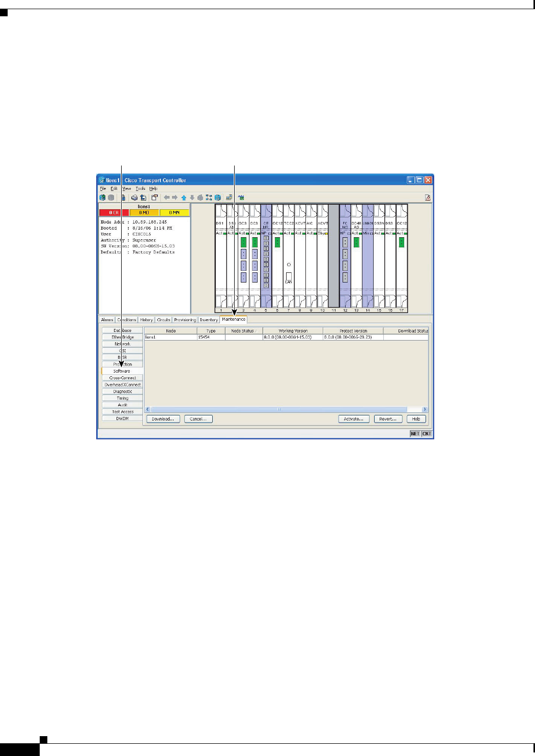Viewport: 535px width, 756px height.
Task: Click the Revert... button
Action: coord(388,419)
